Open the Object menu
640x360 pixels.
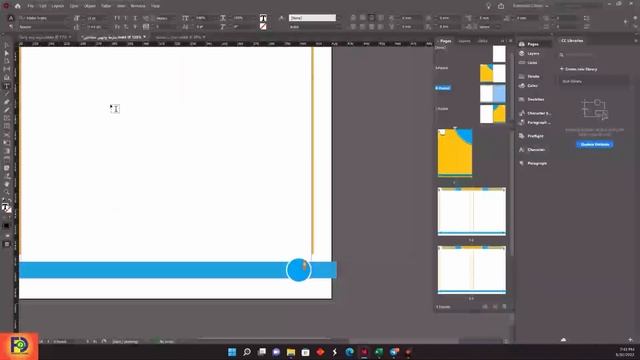click(89, 6)
